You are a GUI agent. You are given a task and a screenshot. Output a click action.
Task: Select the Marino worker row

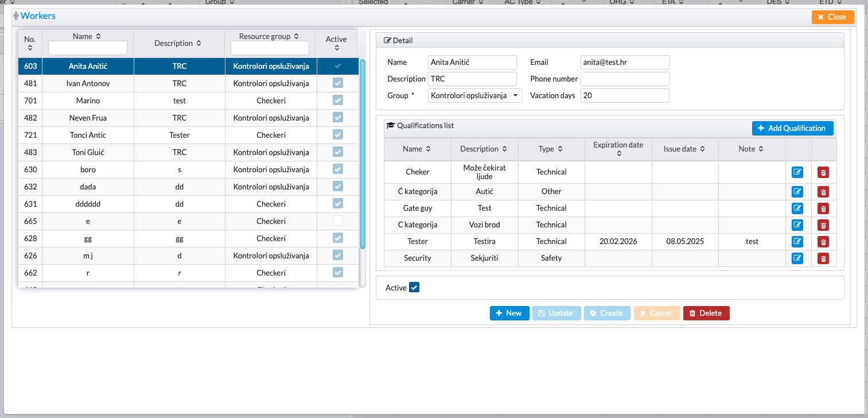(88, 100)
